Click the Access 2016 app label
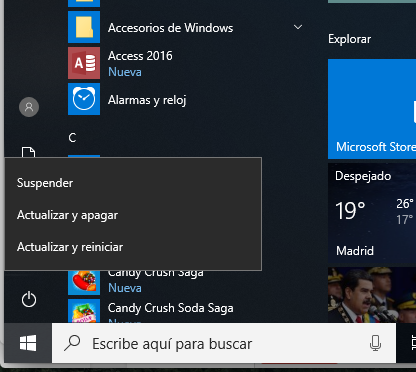This screenshot has width=416, height=372. click(140, 56)
